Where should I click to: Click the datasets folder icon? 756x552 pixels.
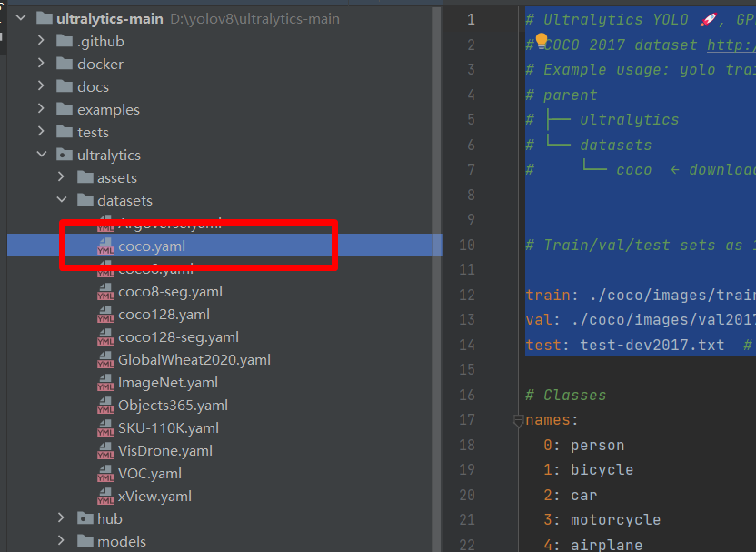[x=85, y=200]
